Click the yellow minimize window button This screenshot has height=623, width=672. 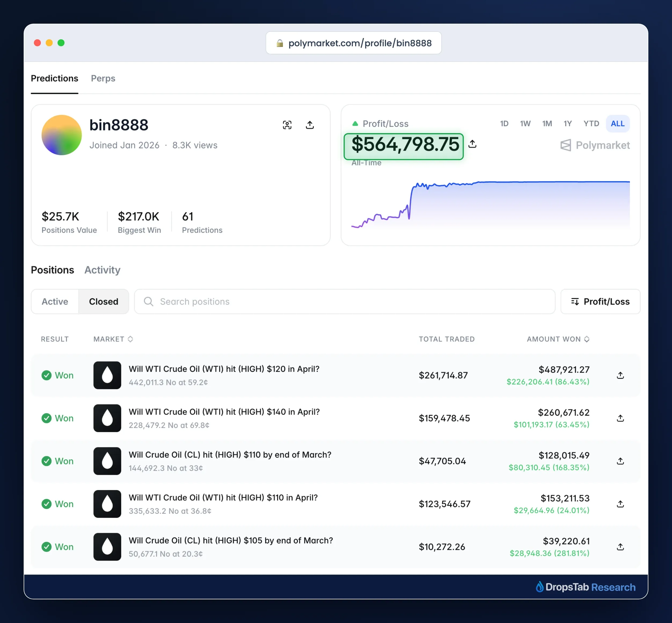click(x=49, y=43)
